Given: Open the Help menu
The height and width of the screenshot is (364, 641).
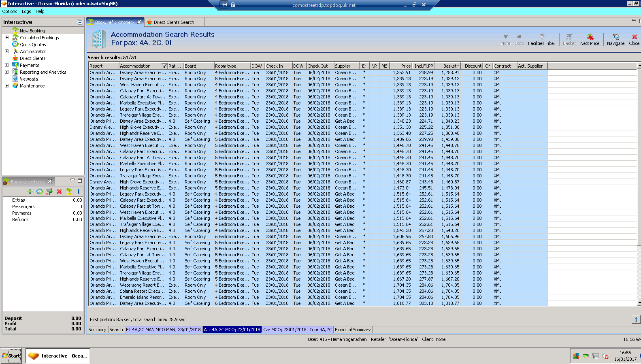Looking at the screenshot, I should tap(40, 11).
